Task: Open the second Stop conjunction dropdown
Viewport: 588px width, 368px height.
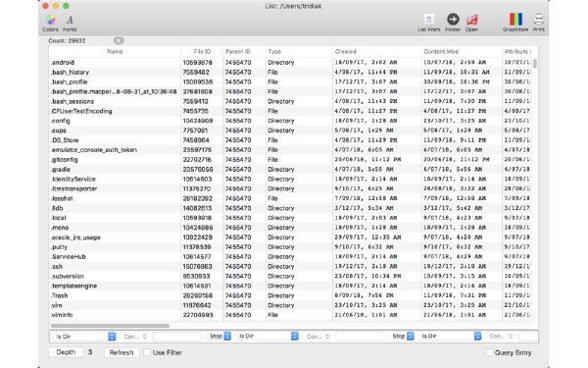Action: pos(402,336)
